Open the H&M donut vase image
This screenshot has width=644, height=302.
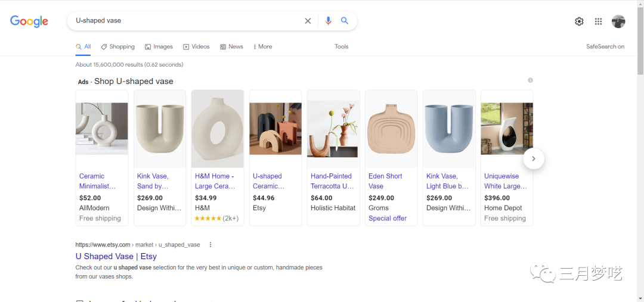coord(218,129)
